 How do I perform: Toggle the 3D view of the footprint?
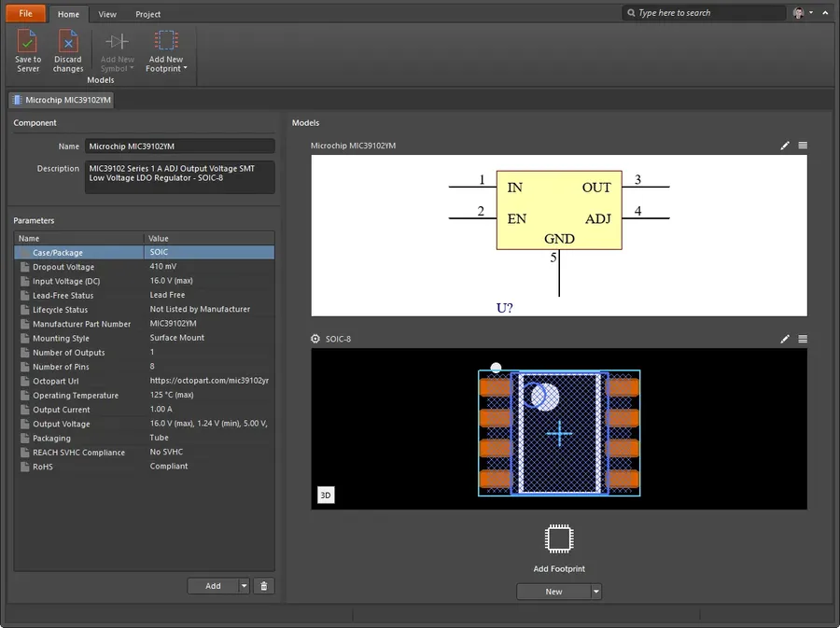tap(326, 495)
